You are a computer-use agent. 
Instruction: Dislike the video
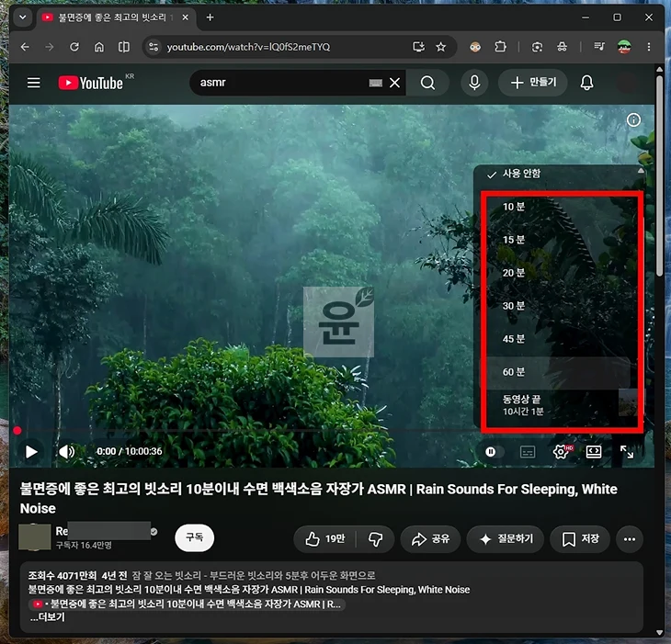click(375, 538)
